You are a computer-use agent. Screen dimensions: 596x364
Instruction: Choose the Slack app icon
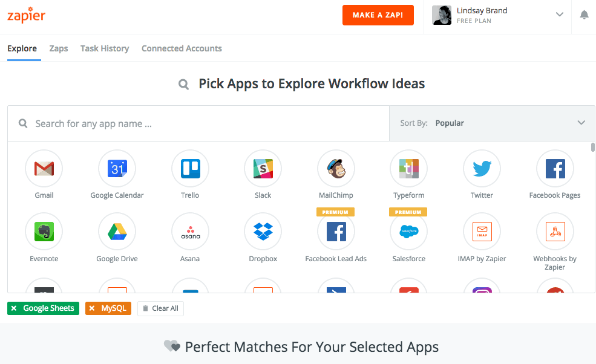tap(263, 168)
